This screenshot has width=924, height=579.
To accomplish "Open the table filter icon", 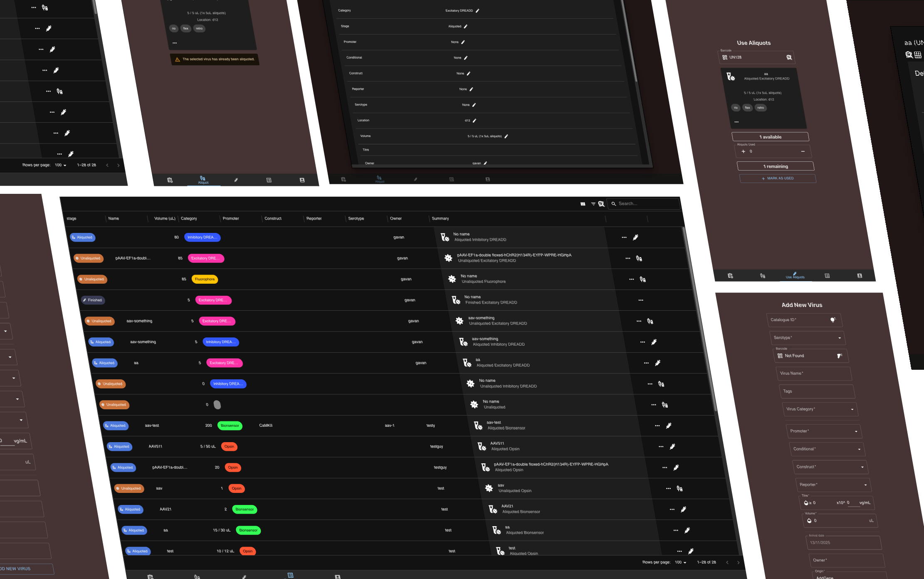I will pos(593,204).
